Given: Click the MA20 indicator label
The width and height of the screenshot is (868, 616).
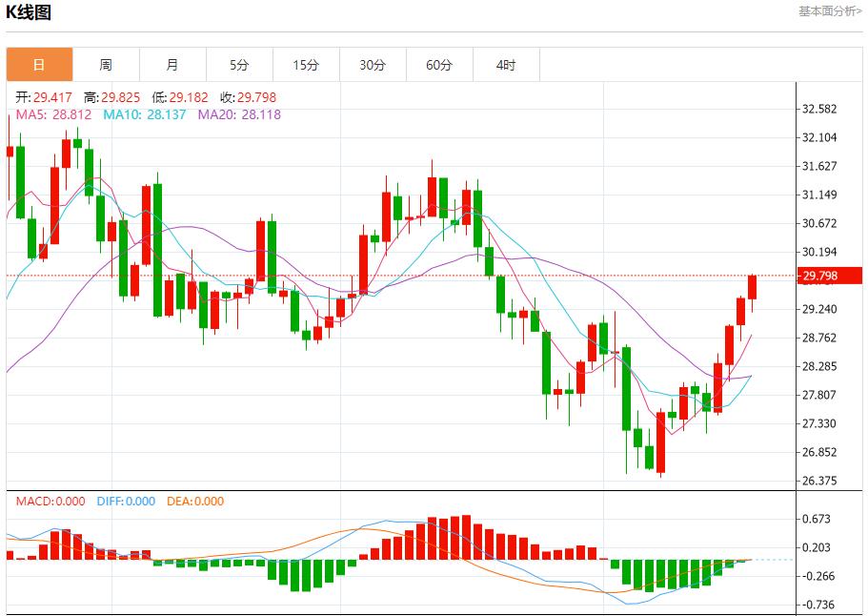Looking at the screenshot, I should click(239, 114).
